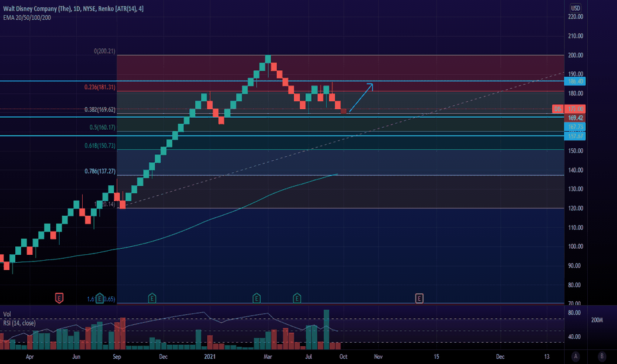Click the grey upcoming earnings E marker
Viewport: 617px width, 364px height.
pos(419,298)
